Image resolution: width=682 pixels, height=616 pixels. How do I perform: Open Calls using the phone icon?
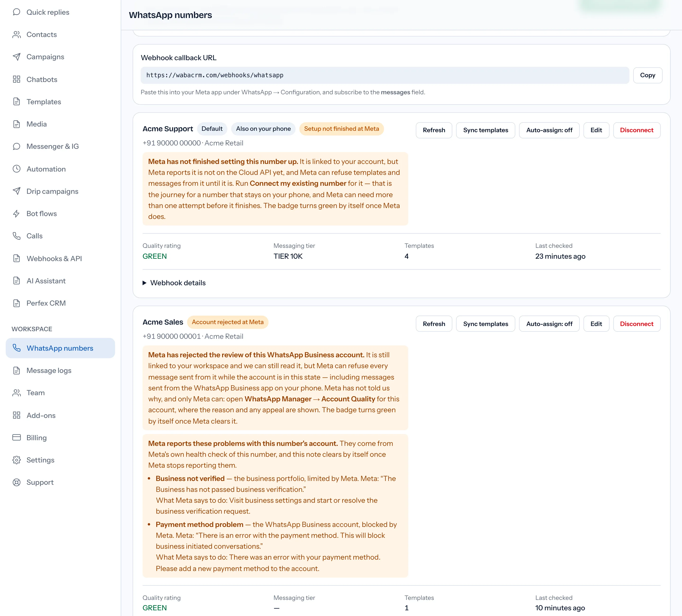point(16,236)
